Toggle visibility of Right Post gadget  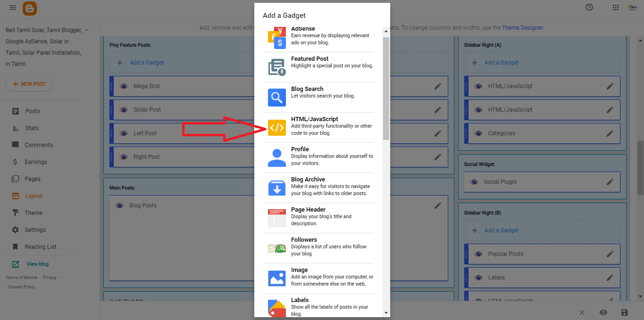click(124, 157)
